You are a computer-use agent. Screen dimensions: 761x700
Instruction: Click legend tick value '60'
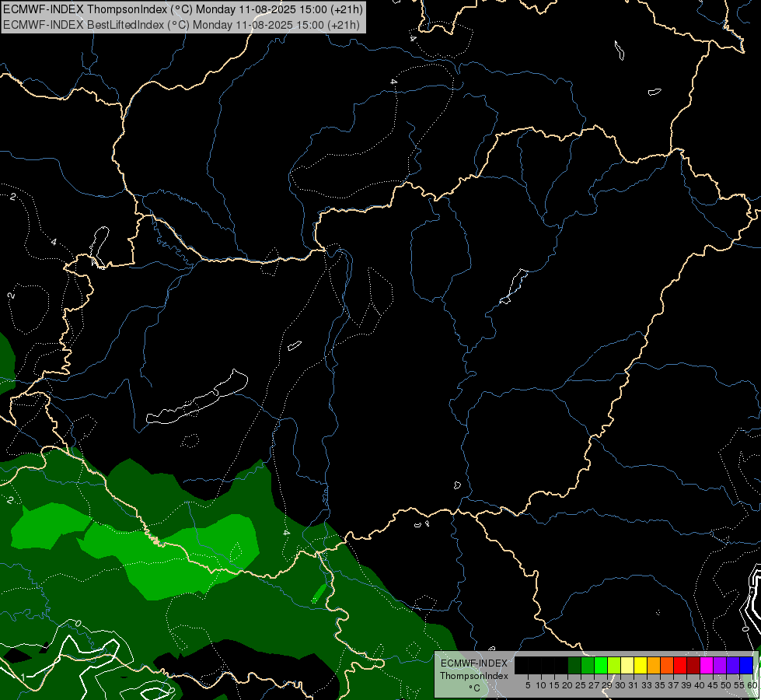[x=752, y=685]
